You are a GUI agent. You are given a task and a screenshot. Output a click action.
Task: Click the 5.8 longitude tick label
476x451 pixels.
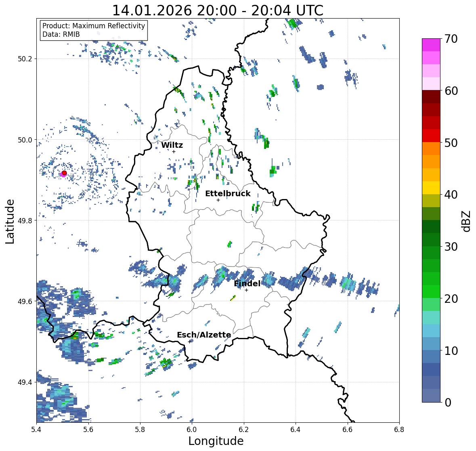click(x=140, y=430)
